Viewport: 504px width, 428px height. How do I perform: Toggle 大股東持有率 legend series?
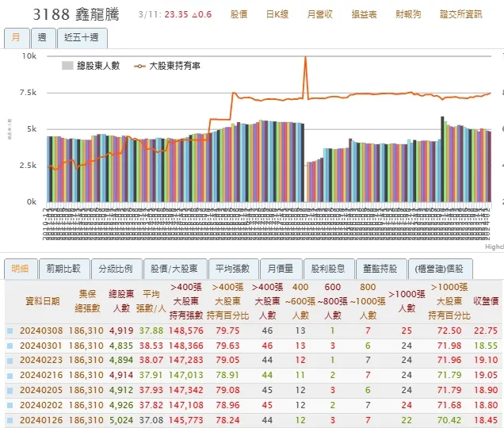[x=167, y=66]
